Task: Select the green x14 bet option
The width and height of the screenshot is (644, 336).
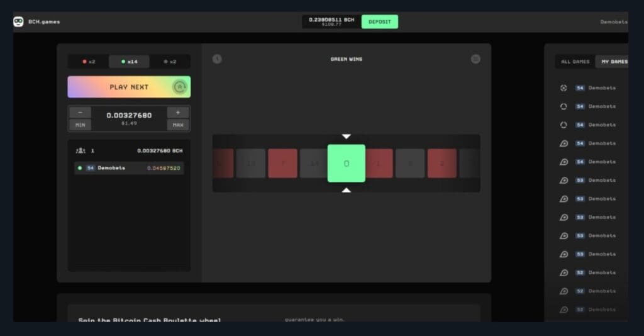Action: (129, 62)
